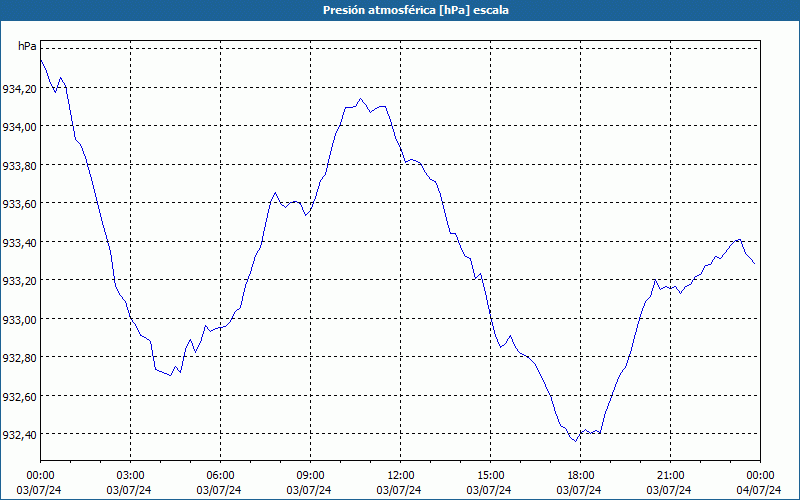Image resolution: width=800 pixels, height=500 pixels.
Task: Select the 12:00 time label
Action: point(401,476)
